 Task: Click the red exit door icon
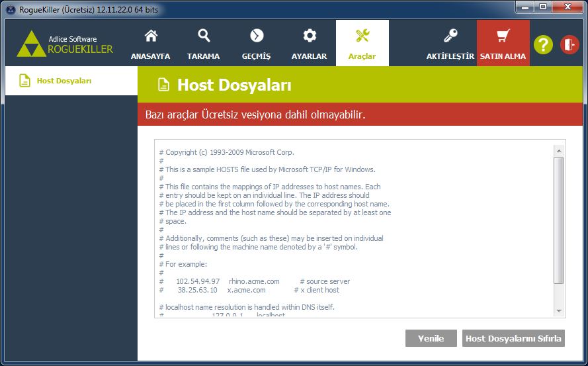[569, 44]
